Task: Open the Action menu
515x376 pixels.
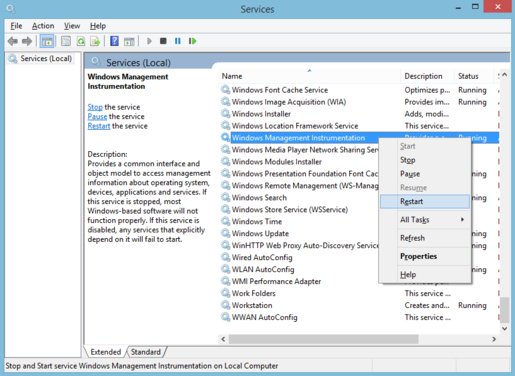Action: click(x=43, y=26)
